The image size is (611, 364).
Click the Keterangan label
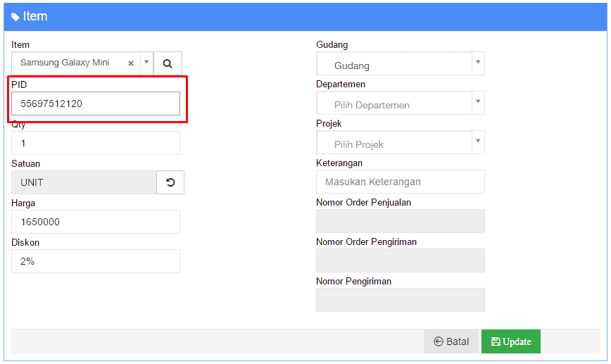339,163
